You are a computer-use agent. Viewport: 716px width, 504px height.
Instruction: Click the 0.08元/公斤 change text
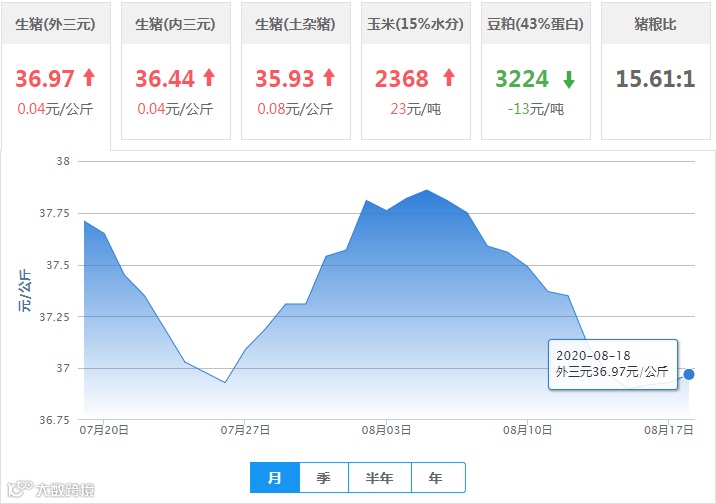point(295,109)
